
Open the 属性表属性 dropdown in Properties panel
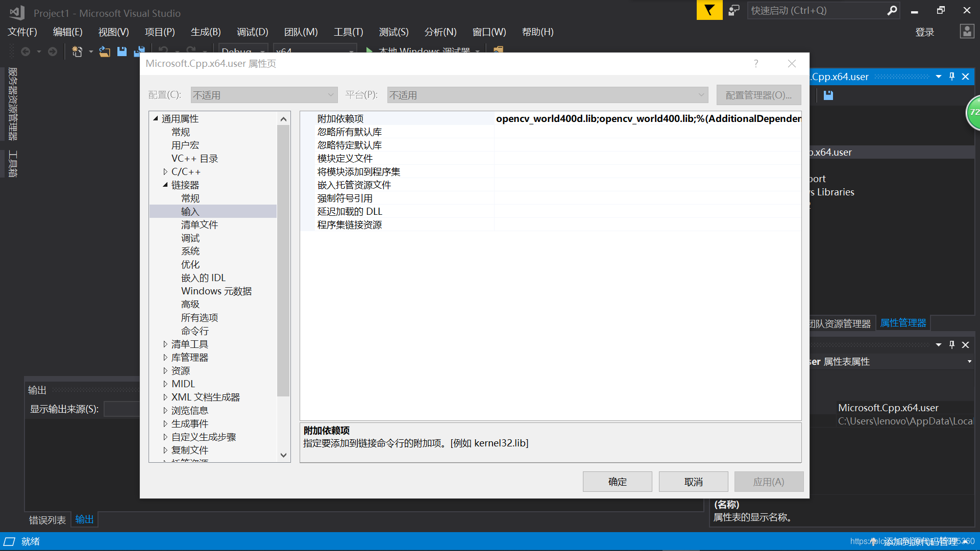point(969,361)
